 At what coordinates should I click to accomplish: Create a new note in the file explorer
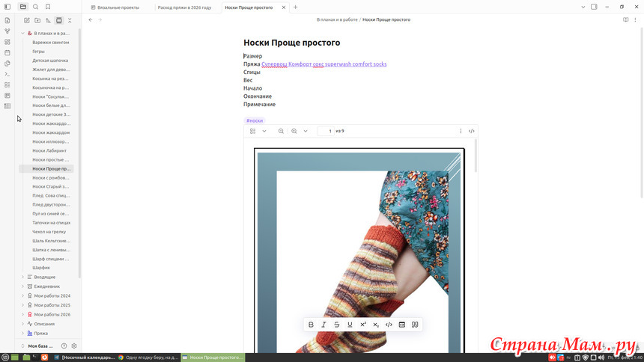pos(27,20)
